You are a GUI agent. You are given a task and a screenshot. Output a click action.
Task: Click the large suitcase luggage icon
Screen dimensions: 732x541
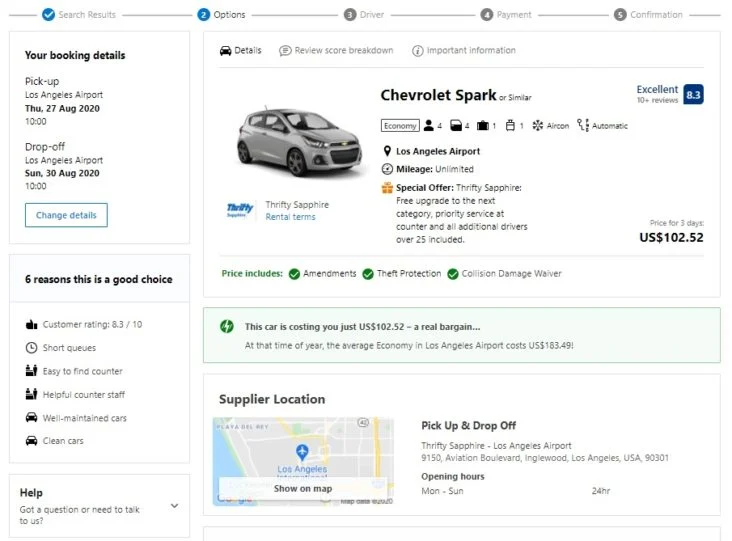click(x=483, y=125)
